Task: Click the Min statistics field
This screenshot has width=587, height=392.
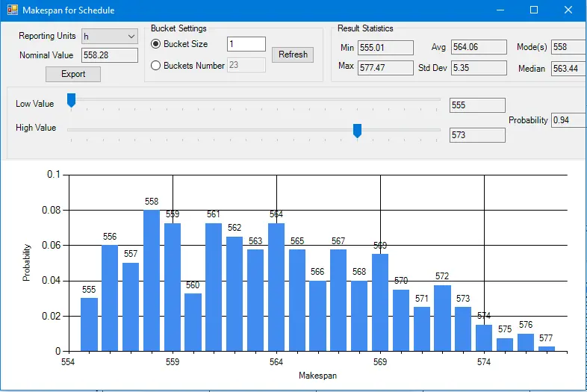Action: coord(385,48)
